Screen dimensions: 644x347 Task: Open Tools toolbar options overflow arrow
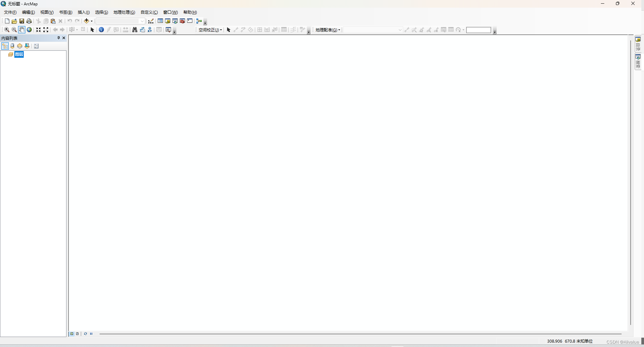click(174, 31)
